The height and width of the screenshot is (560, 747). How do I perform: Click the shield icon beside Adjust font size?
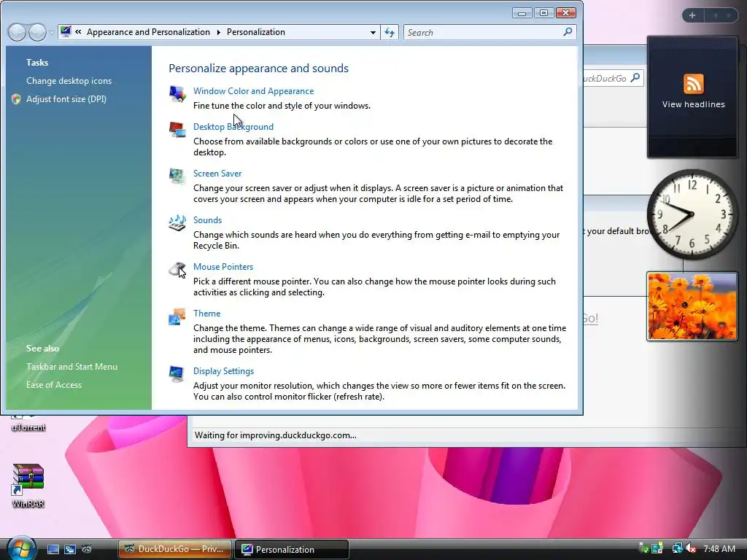pyautogui.click(x=16, y=99)
